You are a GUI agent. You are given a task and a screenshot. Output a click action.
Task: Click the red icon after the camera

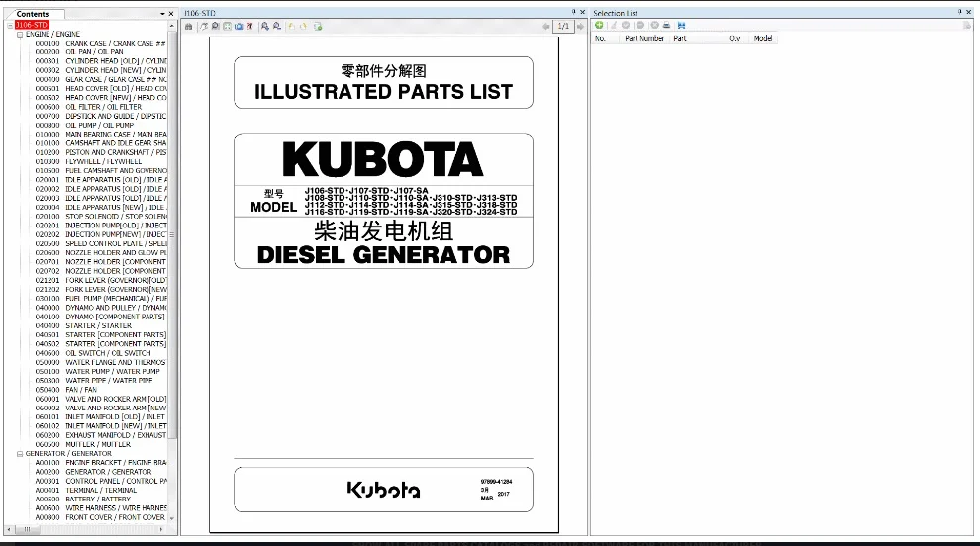coord(250,27)
